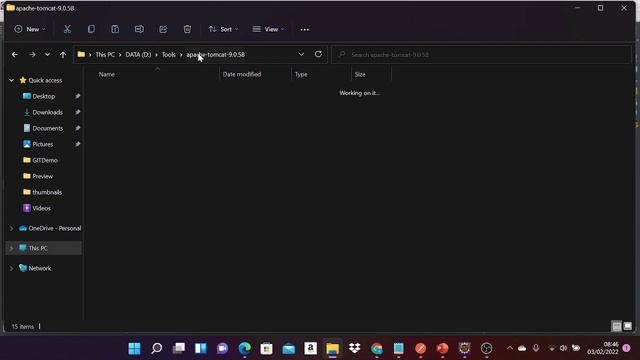Click the Copy icon in toolbar
The width and height of the screenshot is (640, 360).
tap(91, 29)
